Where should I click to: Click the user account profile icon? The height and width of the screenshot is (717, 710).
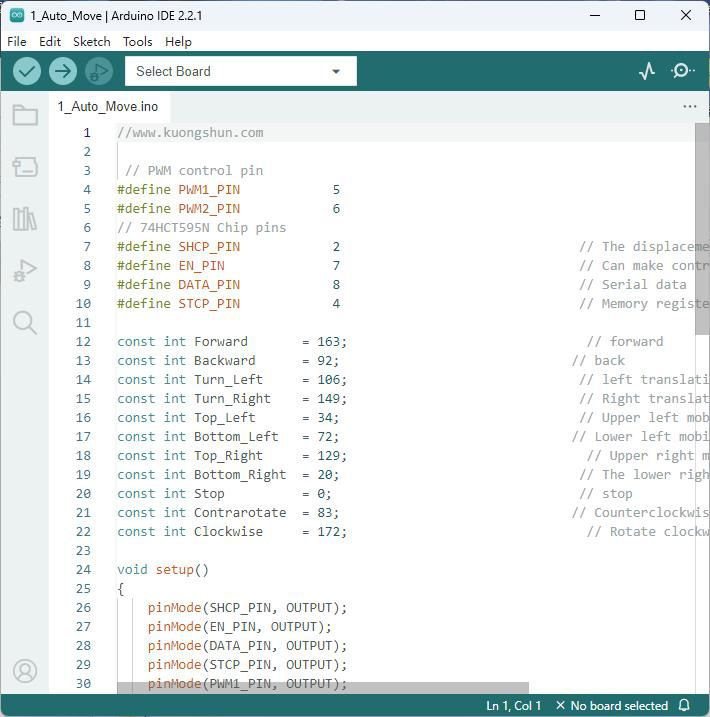tap(25, 671)
